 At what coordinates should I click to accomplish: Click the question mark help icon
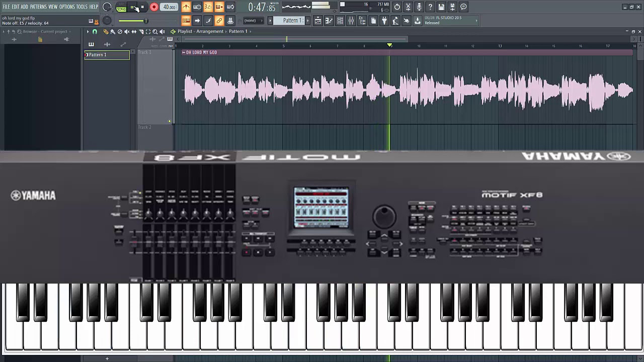coord(430,7)
